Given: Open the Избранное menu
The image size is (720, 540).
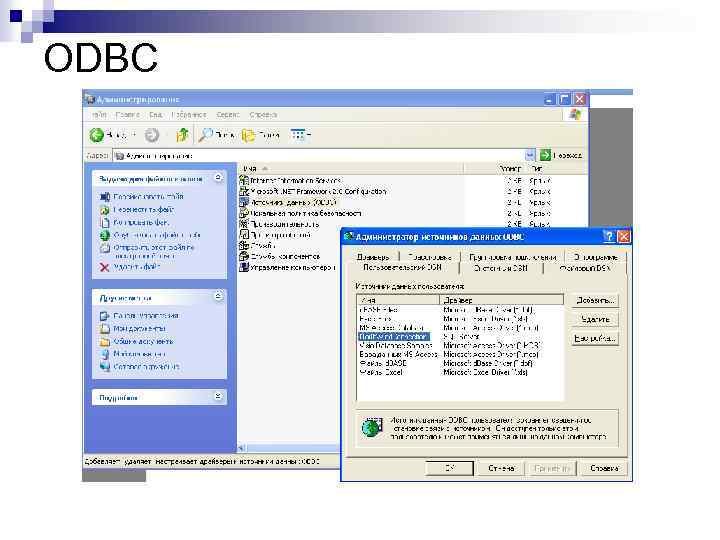Looking at the screenshot, I should coord(189,114).
